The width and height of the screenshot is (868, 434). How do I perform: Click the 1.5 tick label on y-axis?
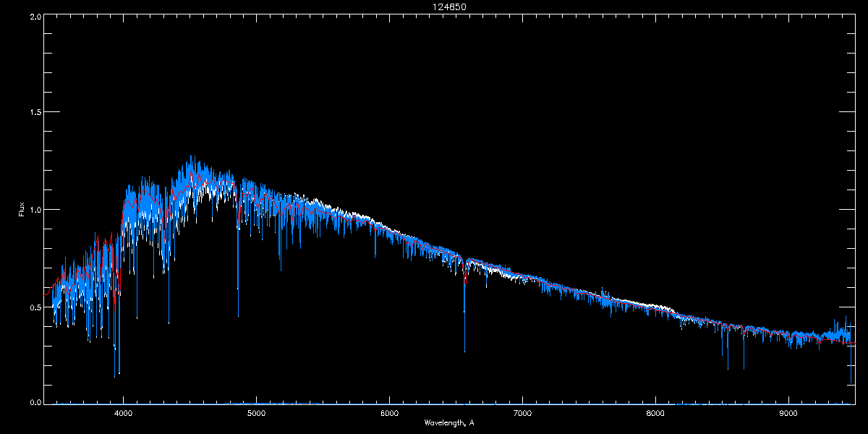click(35, 113)
